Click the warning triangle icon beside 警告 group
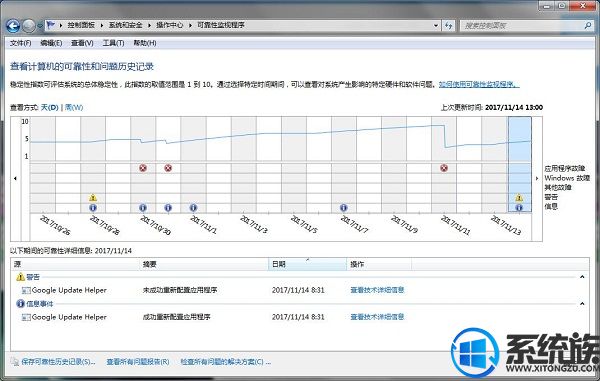Screen dimensions: 600x381 [20, 277]
